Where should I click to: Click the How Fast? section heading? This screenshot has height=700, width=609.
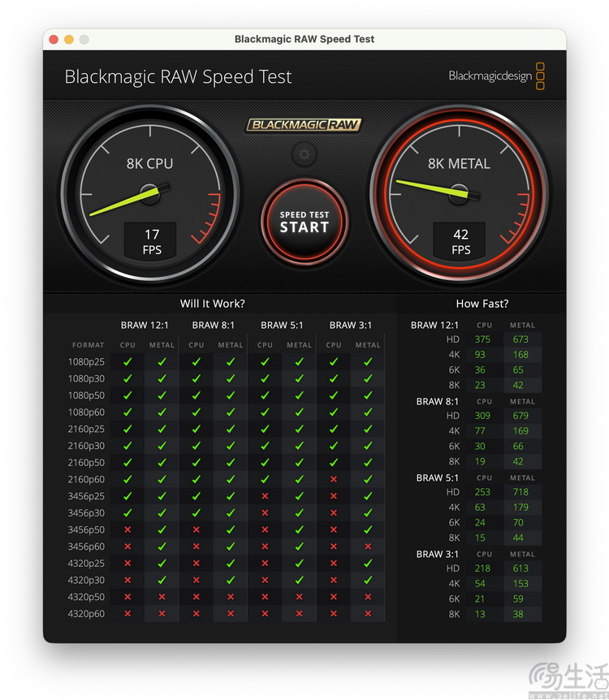pyautogui.click(x=482, y=304)
